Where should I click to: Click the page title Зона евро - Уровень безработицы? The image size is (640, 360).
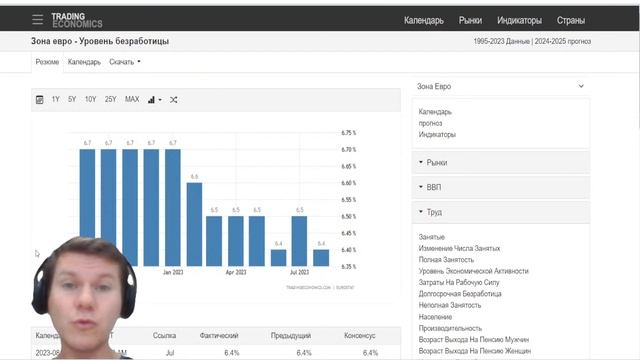point(100,41)
